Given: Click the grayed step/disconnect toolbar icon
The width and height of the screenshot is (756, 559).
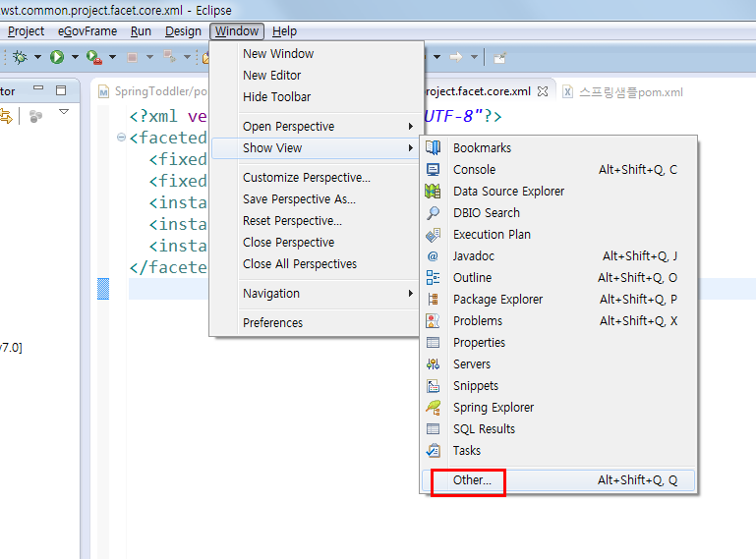Looking at the screenshot, I should pos(169,57).
